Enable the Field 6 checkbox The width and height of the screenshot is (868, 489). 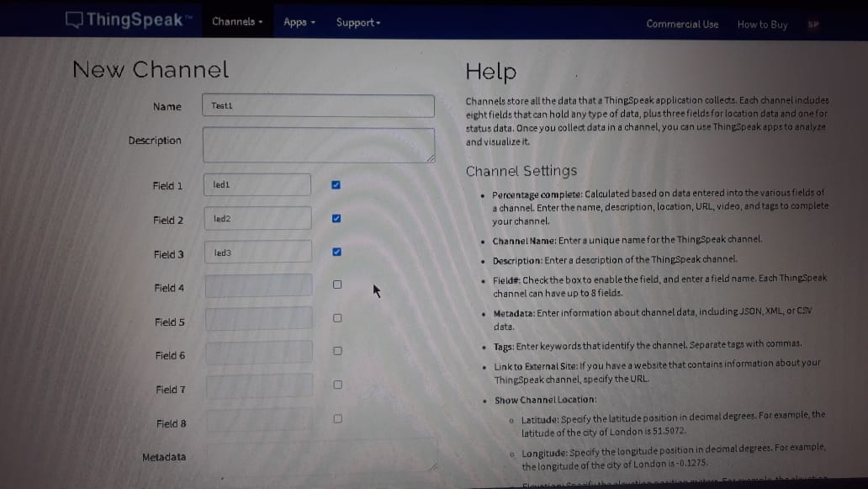[337, 351]
